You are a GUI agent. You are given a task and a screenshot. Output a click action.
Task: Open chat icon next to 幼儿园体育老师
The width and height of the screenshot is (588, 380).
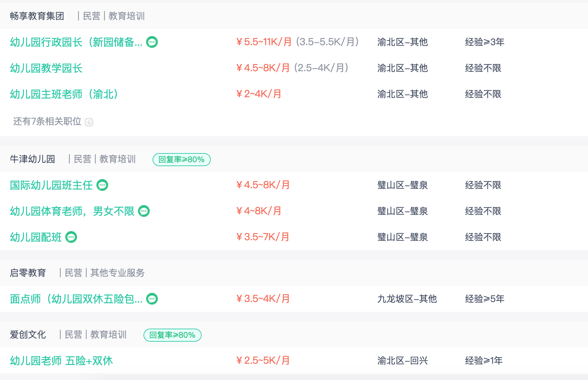pyautogui.click(x=144, y=211)
